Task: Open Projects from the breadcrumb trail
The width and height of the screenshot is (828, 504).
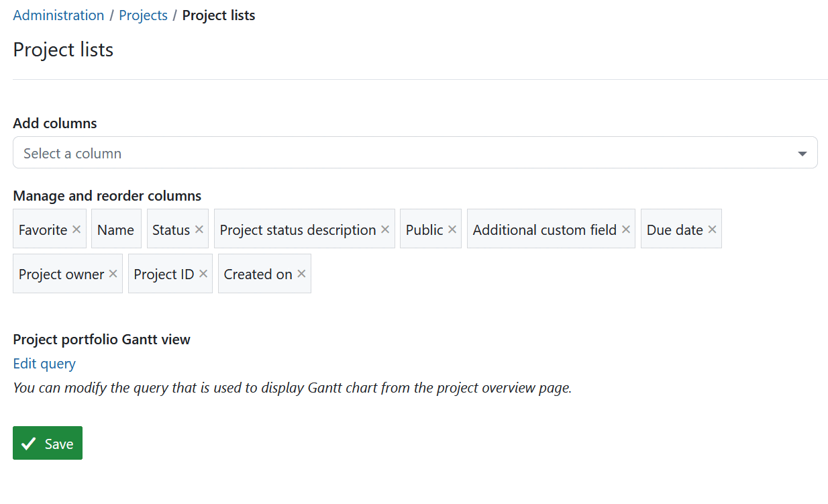Action: click(143, 15)
